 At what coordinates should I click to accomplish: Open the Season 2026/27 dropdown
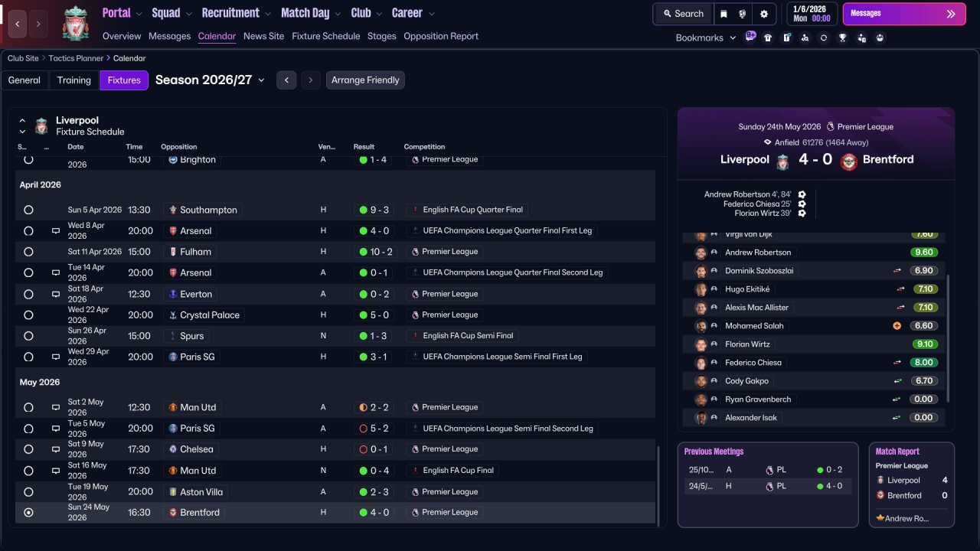click(210, 80)
